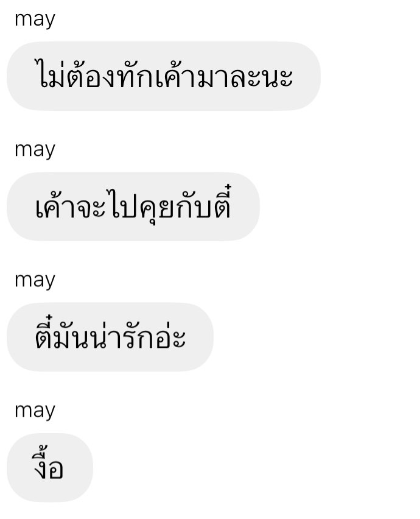Screen dimensions: 420x519
Task: Click 'กับตี๋' ending the 'เค้าจะไปคุยกับตี๋' message
Action: [x=203, y=202]
